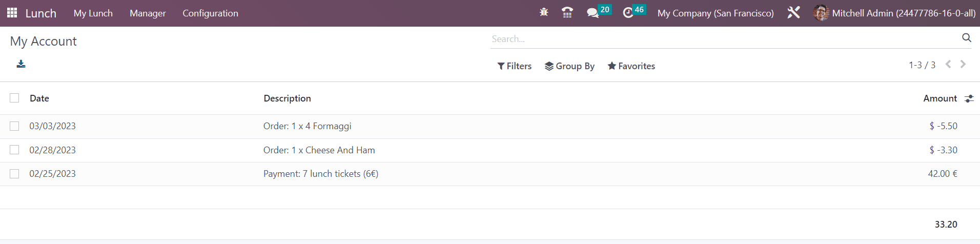Select the 02/28/2023 row checkbox
Viewport: 980px width, 244px height.
14,150
